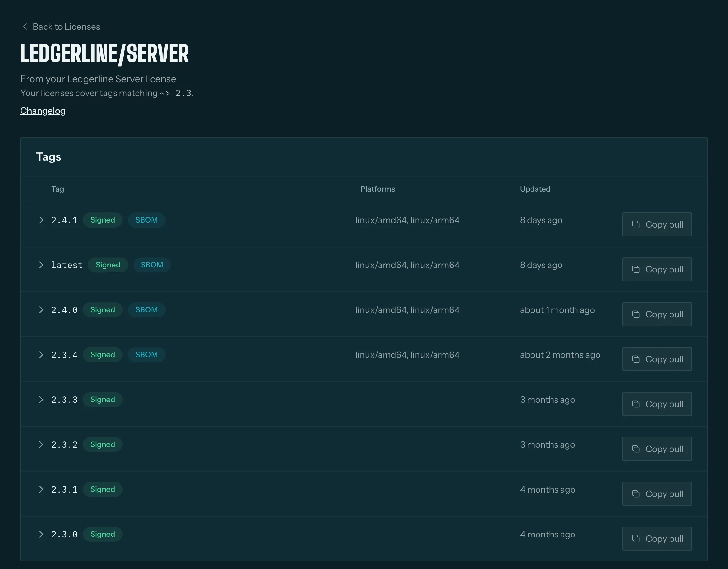
Task: Click the Signed badge on tag 2.3.0
Action: 103,534
